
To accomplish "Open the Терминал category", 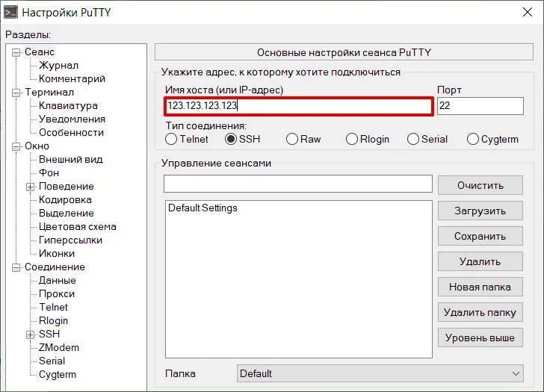I will click(49, 93).
